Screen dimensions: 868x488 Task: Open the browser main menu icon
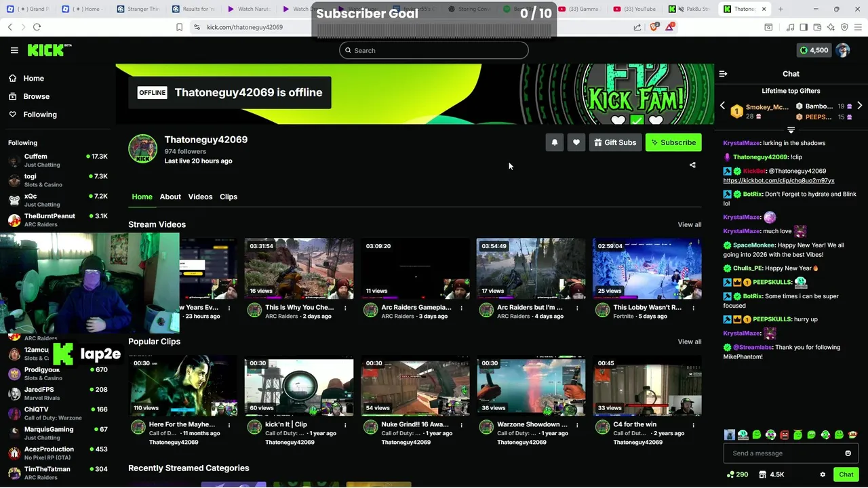(x=858, y=27)
